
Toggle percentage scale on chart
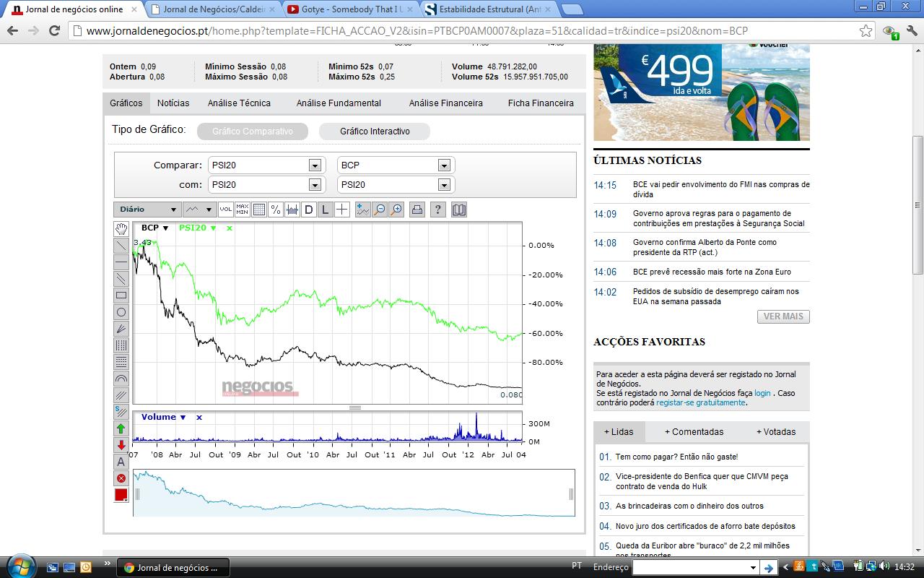pyautogui.click(x=275, y=210)
